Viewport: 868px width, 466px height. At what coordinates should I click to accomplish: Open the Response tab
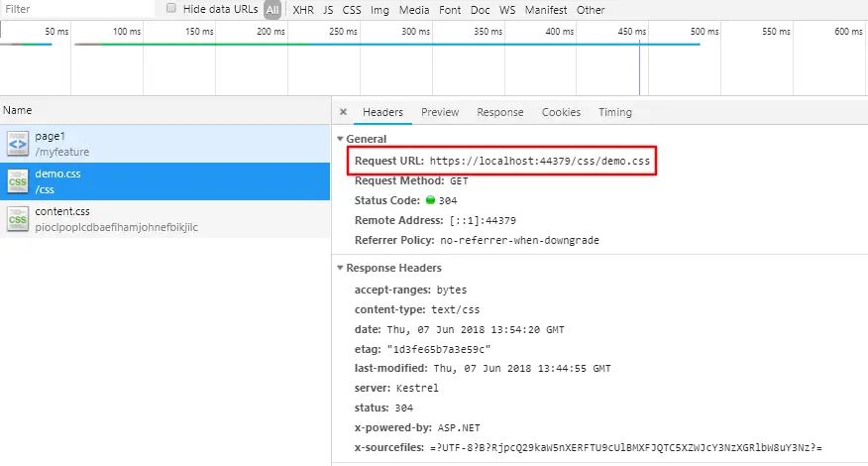point(499,112)
